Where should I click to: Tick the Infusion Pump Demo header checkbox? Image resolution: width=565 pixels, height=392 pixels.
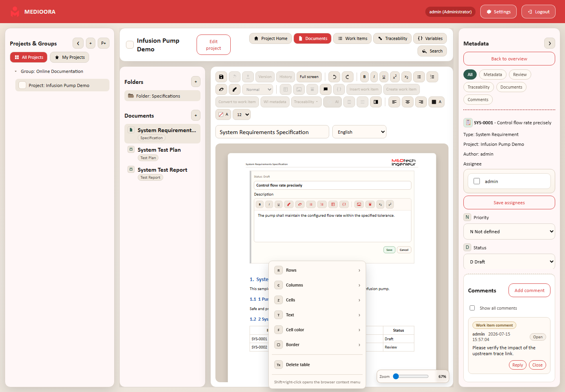click(x=130, y=45)
